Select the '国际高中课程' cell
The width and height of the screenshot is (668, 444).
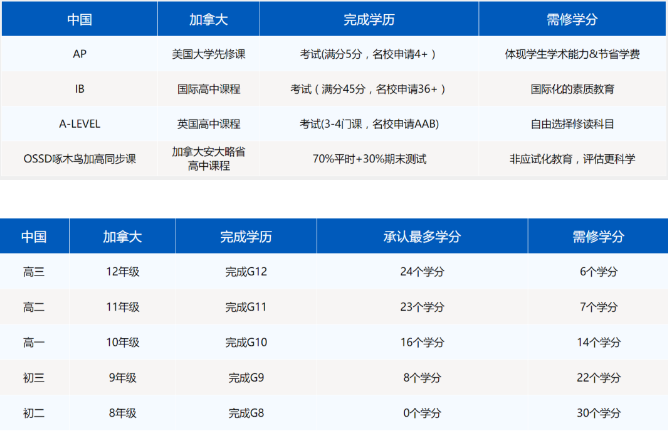(208, 89)
